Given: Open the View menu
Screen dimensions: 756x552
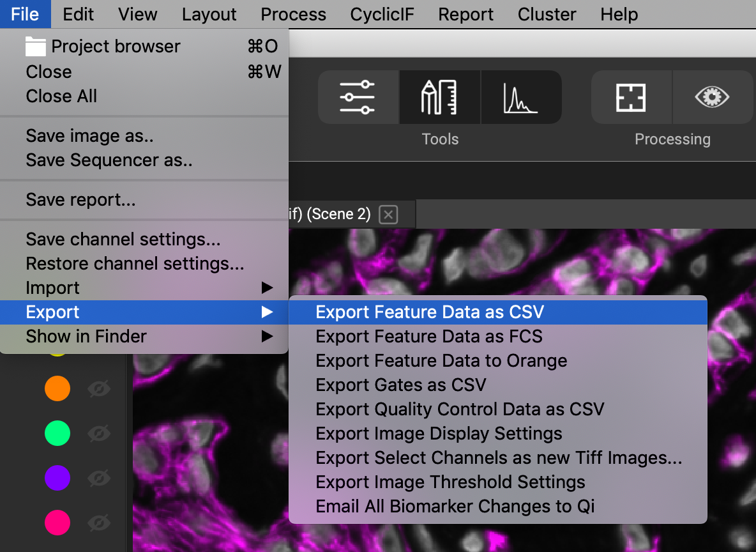Looking at the screenshot, I should pos(137,14).
